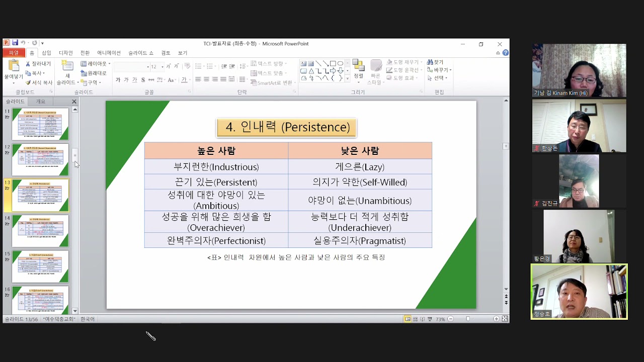Select the Right Arrow shape
Image resolution: width=644 pixels, height=362 pixels.
[x=333, y=71]
